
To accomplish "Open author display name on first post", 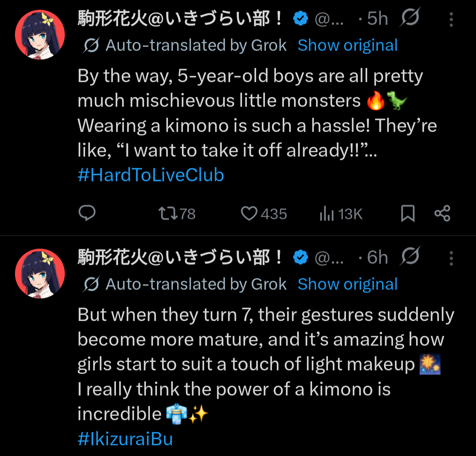I will [180, 19].
